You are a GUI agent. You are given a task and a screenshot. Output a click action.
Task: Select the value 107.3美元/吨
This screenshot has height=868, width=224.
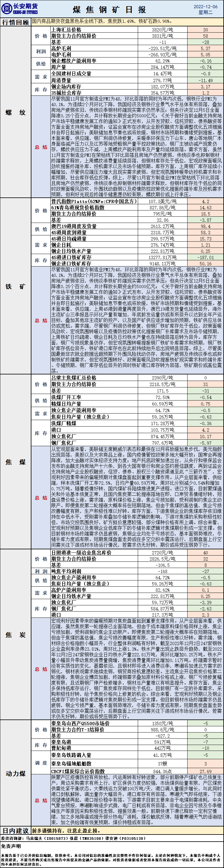(x=162, y=201)
